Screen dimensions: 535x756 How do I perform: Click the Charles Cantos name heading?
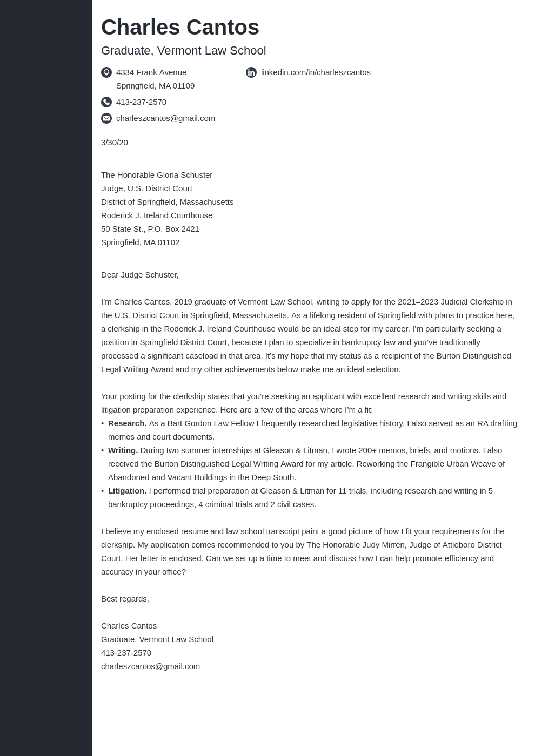click(x=180, y=27)
